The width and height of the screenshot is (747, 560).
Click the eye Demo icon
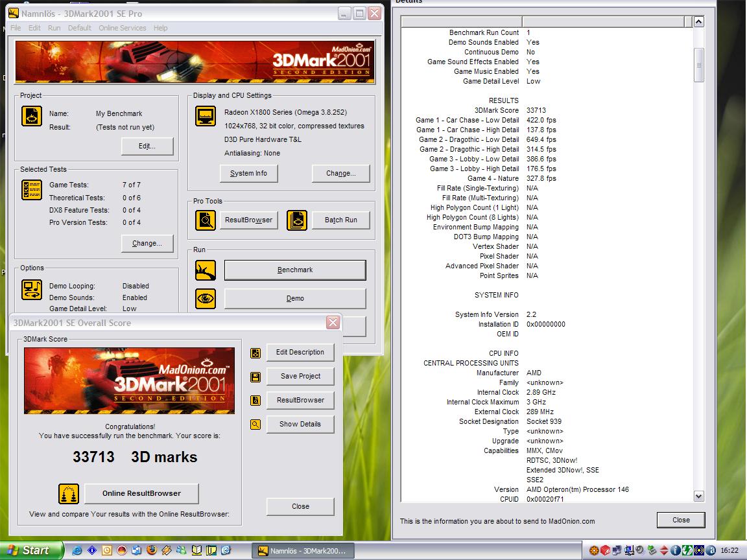click(206, 299)
